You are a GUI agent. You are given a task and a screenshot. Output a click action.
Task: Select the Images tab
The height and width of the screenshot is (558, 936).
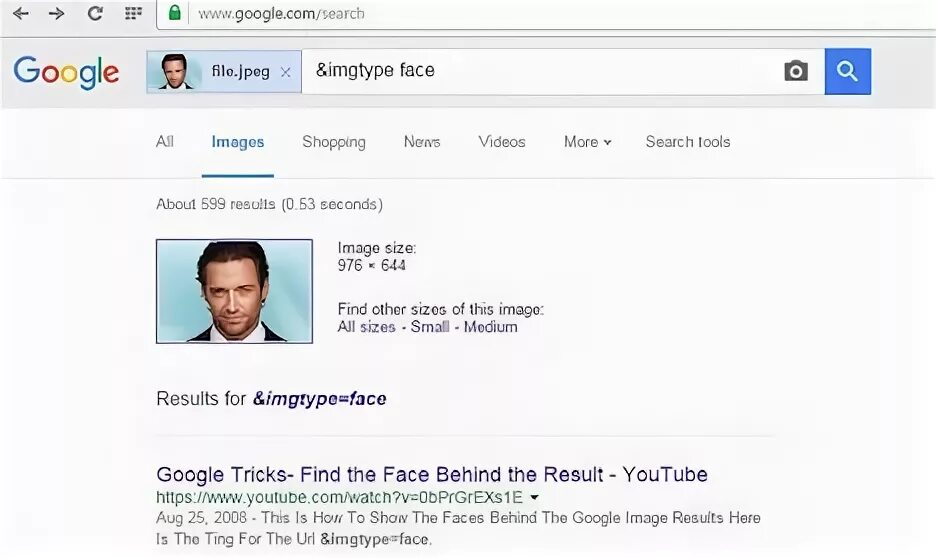pos(238,142)
